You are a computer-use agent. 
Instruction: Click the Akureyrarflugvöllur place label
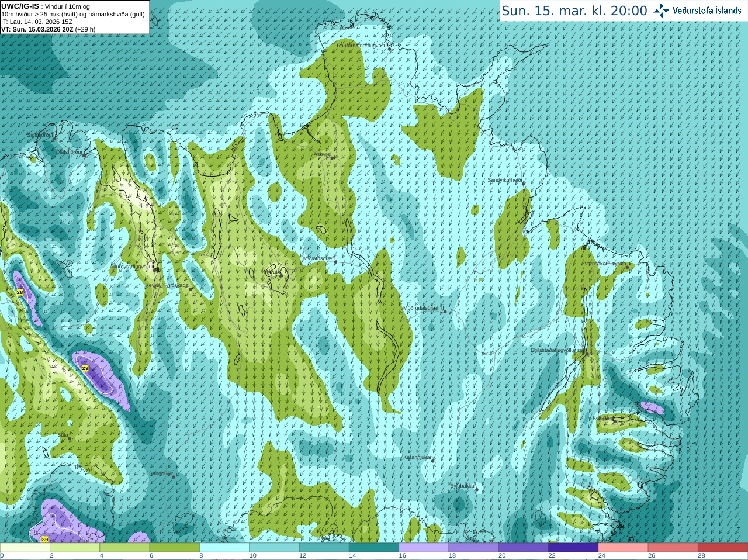tap(132, 266)
